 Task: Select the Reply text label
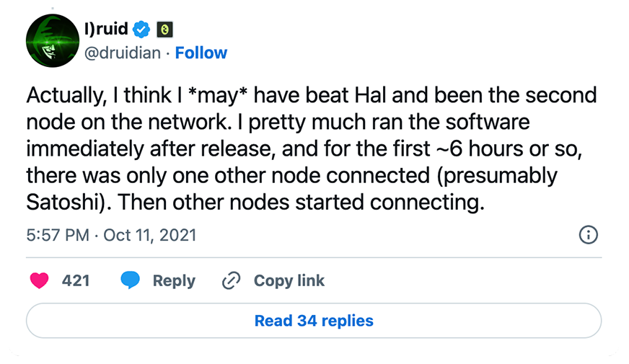pos(174,280)
